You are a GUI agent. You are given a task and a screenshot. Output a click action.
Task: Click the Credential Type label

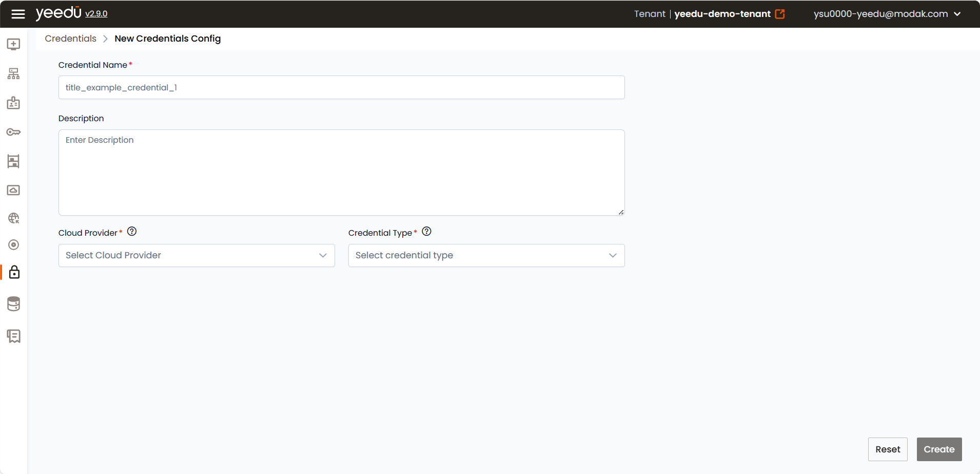coord(380,233)
